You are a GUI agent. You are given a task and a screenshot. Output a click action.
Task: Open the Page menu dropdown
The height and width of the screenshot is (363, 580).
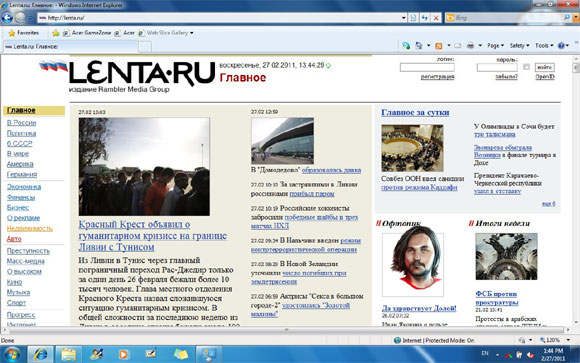(x=495, y=46)
